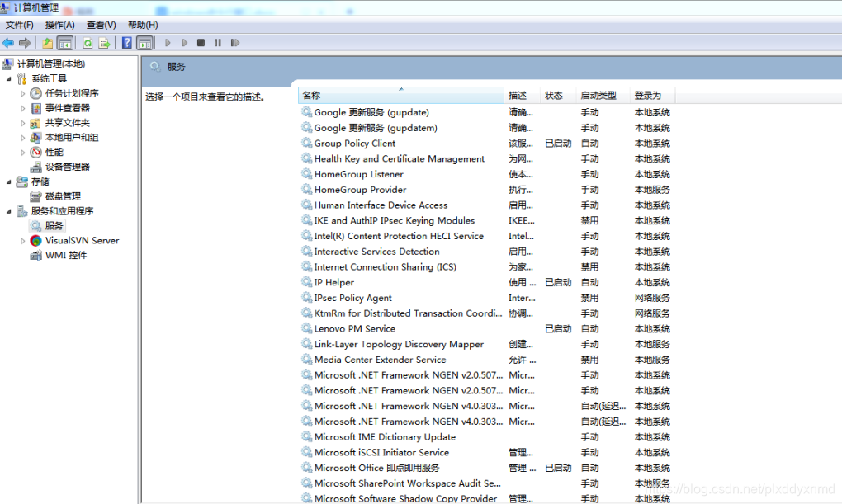
Task: Click the Forward arrow toolbar icon
Action: coord(25,43)
